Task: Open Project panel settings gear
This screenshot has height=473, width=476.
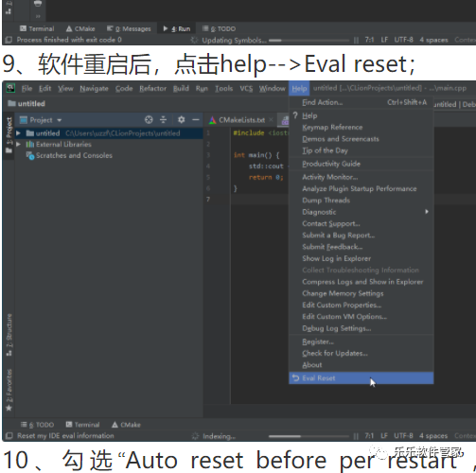Action: coord(181,120)
